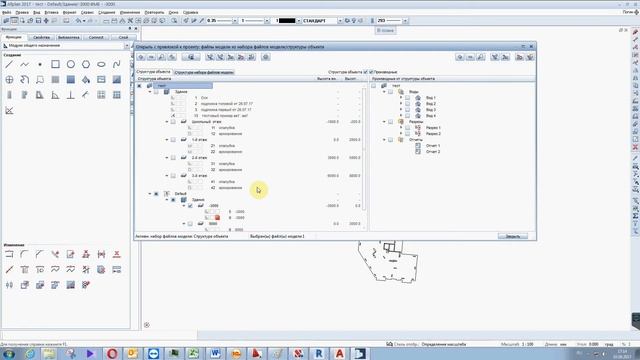Image resolution: width=640 pixels, height=360 pixels.
Task: Click the black pen color swatch
Action: [287, 20]
